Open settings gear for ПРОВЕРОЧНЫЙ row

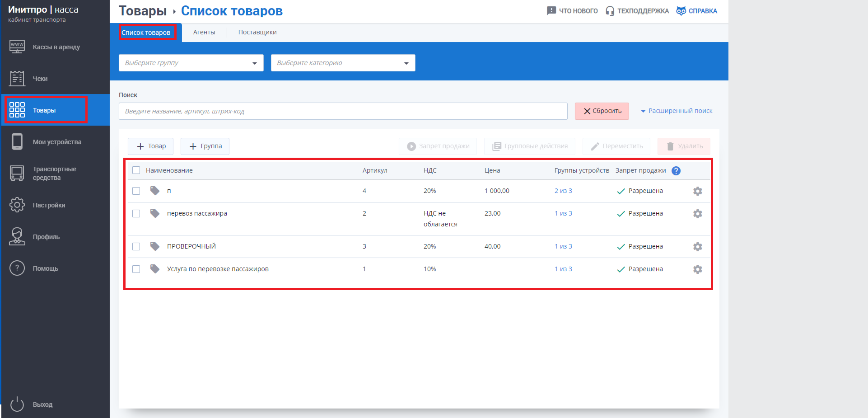pos(697,247)
